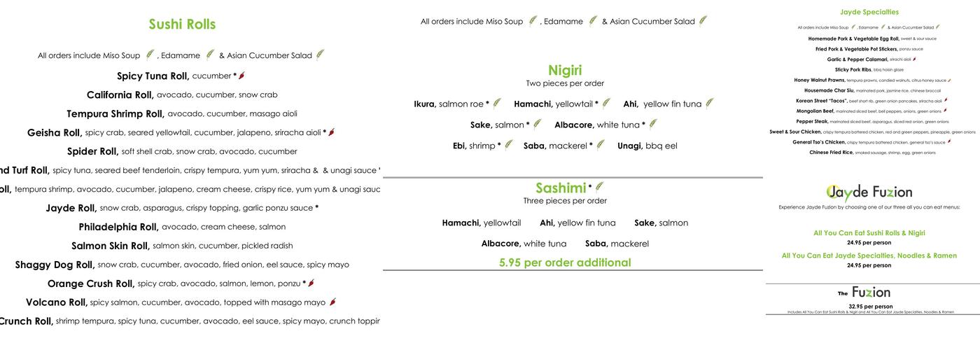This screenshot has height=350, width=980.
Task: Click the leaf icon after Saba mackerel nigiri
Action: tap(600, 146)
